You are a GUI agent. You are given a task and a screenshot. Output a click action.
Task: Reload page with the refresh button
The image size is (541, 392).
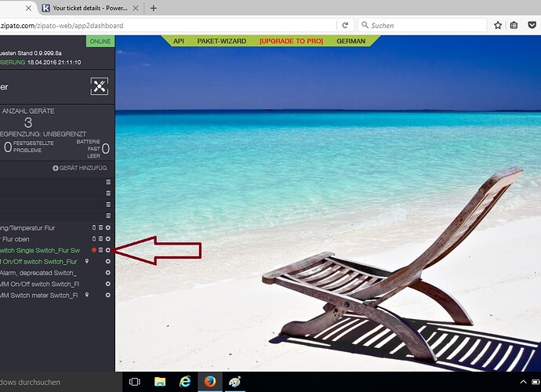pyautogui.click(x=345, y=25)
